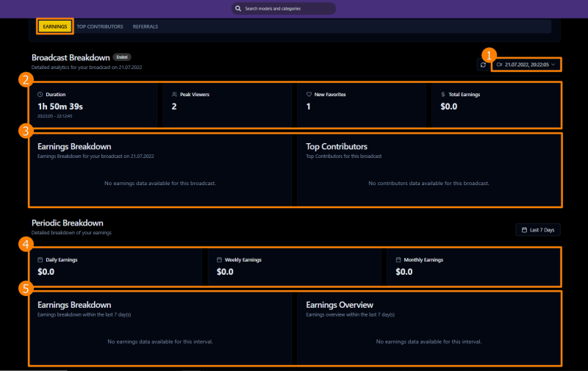Click the camera icon in broadcast selector
The image size is (588, 371).
point(499,65)
